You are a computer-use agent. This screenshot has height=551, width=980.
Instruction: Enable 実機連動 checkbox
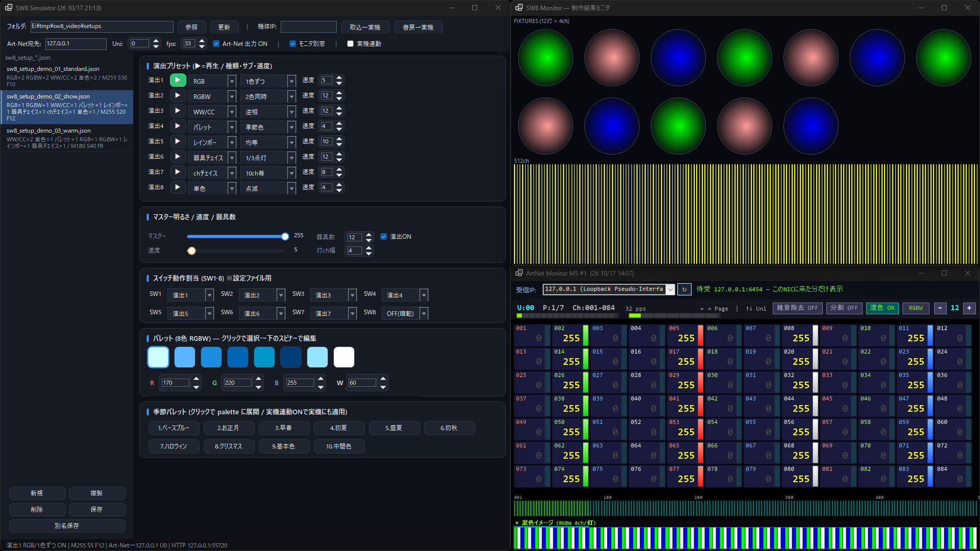pos(350,44)
